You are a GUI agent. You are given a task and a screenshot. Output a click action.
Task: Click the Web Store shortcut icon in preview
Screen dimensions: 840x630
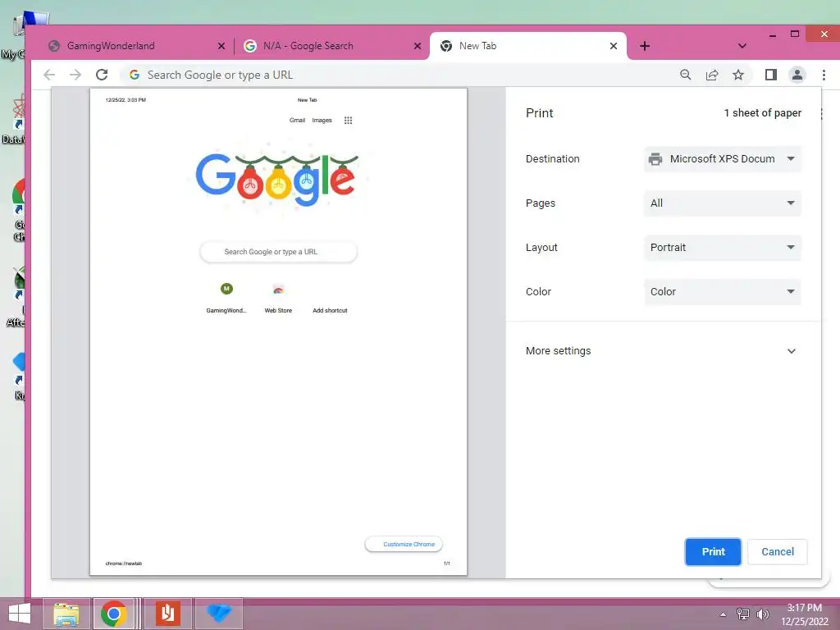278,290
